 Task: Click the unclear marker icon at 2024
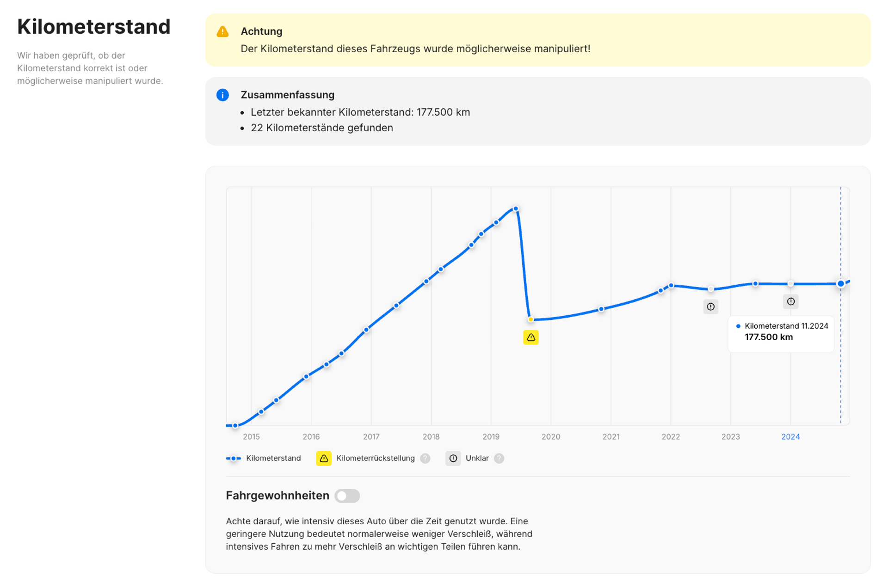coord(790,301)
